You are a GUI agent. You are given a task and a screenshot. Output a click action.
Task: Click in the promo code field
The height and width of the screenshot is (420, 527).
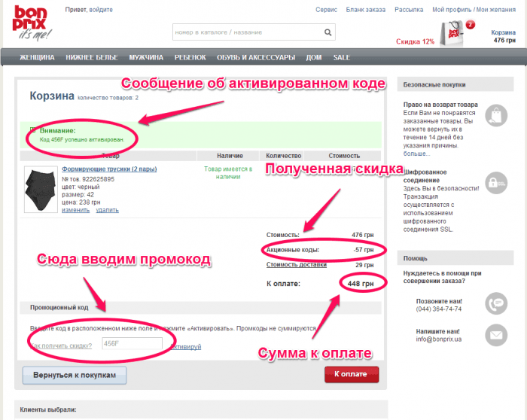(132, 344)
